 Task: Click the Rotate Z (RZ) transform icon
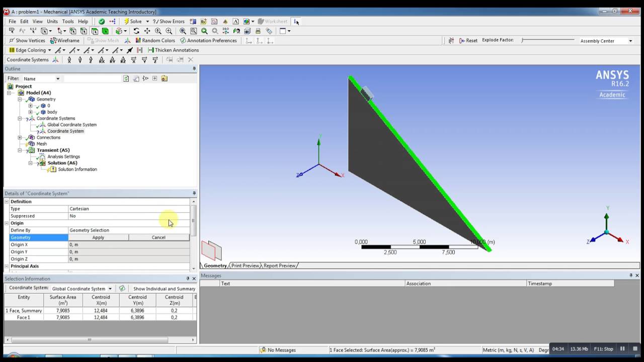pos(123,60)
